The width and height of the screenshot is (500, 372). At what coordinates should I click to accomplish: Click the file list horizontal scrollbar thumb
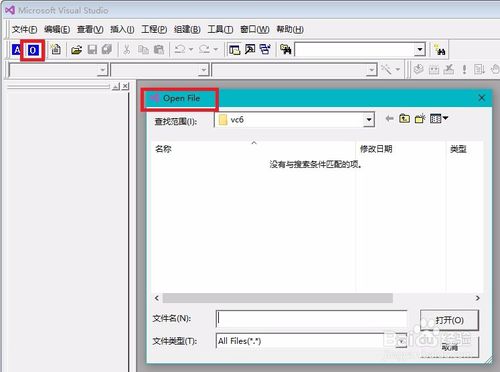[x=277, y=298]
